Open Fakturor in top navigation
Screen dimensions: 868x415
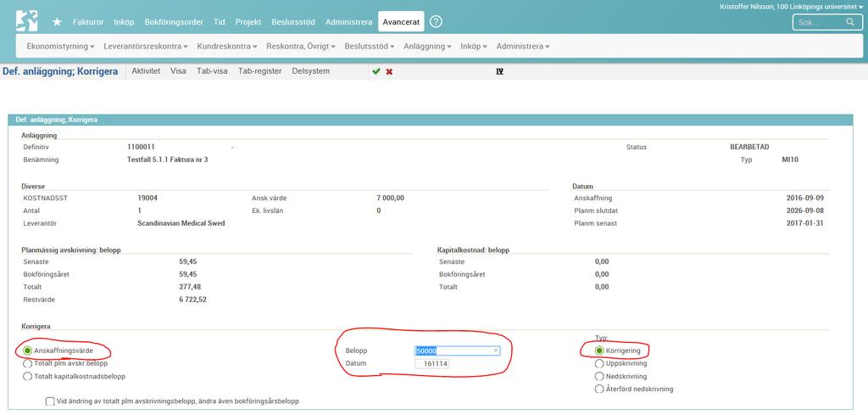pos(88,22)
